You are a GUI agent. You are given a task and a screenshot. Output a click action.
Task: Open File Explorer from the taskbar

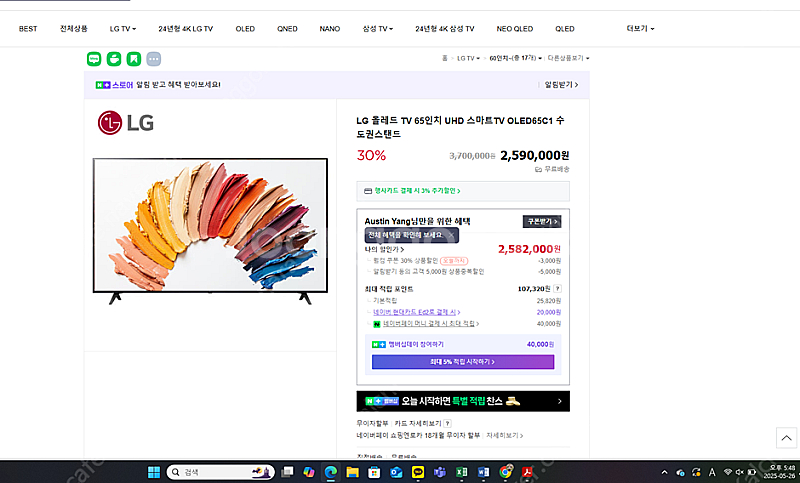(x=352, y=472)
